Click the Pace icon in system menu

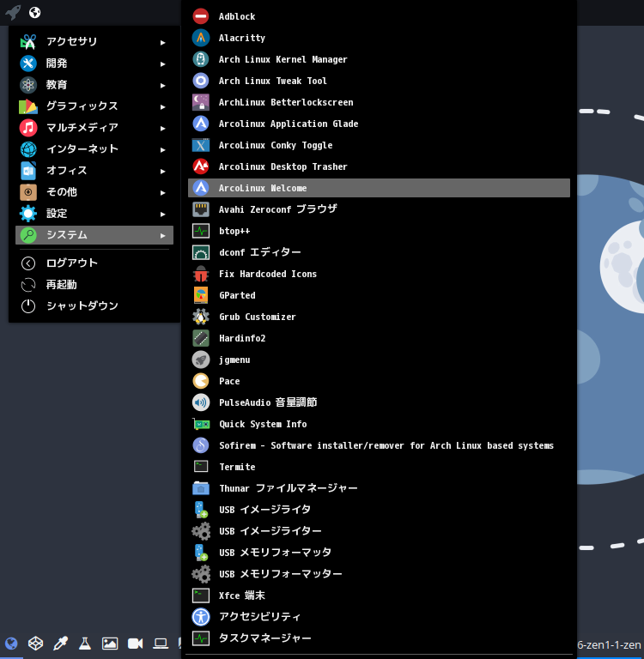[x=201, y=381]
